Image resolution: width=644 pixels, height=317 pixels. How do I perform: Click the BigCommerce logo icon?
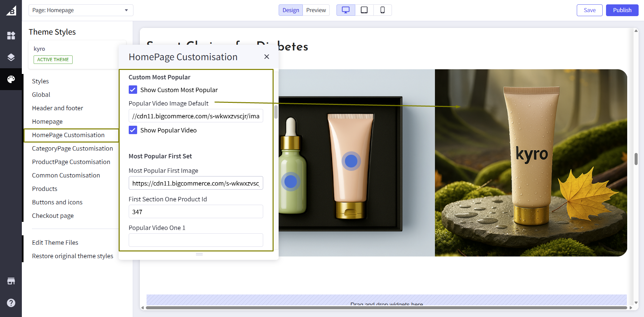coord(11,10)
